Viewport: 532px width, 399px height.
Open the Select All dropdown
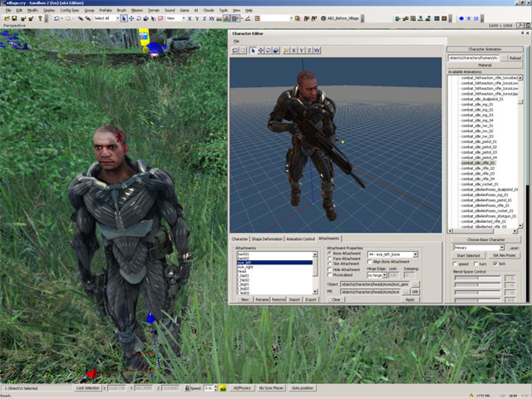pos(118,18)
